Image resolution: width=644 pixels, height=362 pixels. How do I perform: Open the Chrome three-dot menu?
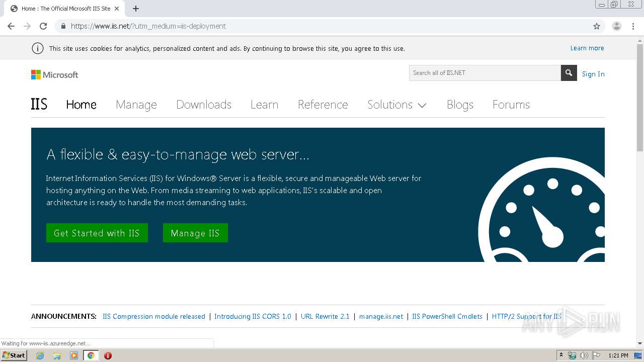coord(633,26)
